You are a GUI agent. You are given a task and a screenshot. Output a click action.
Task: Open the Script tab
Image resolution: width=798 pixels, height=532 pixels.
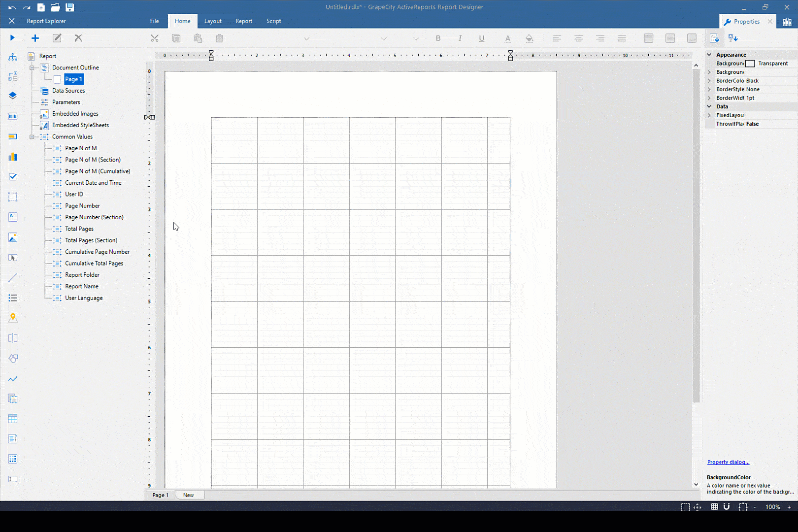click(x=273, y=21)
